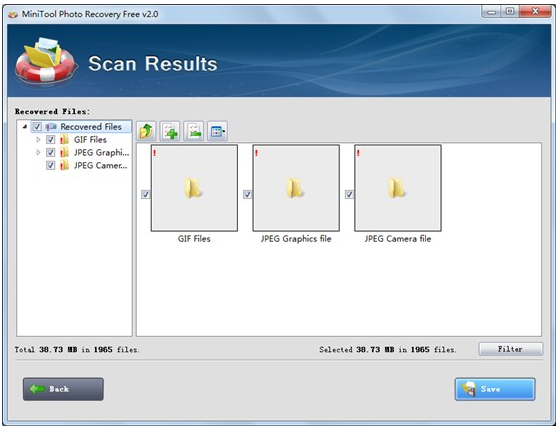Click the GIF Files thumbnail label
Screen dimensions: 558x429
click(194, 239)
